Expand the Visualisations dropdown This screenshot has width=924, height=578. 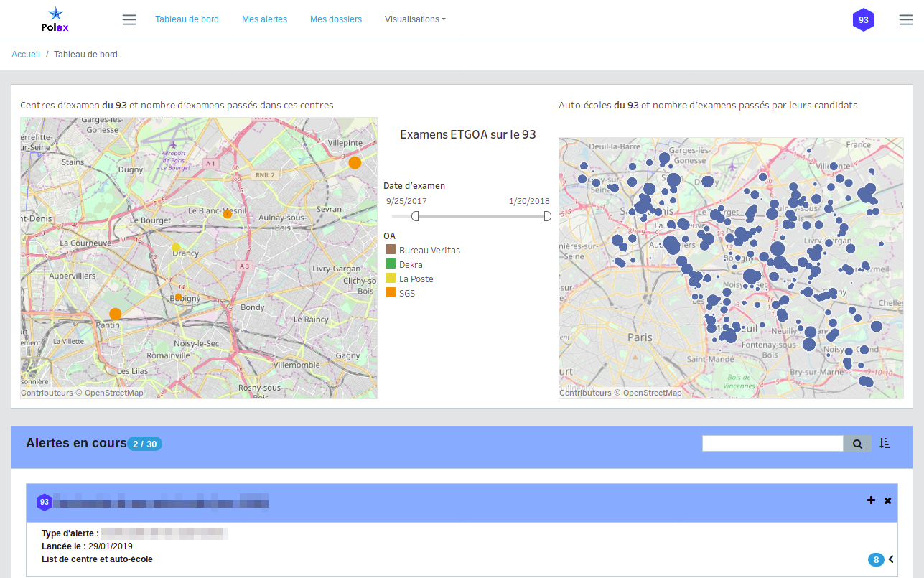415,19
